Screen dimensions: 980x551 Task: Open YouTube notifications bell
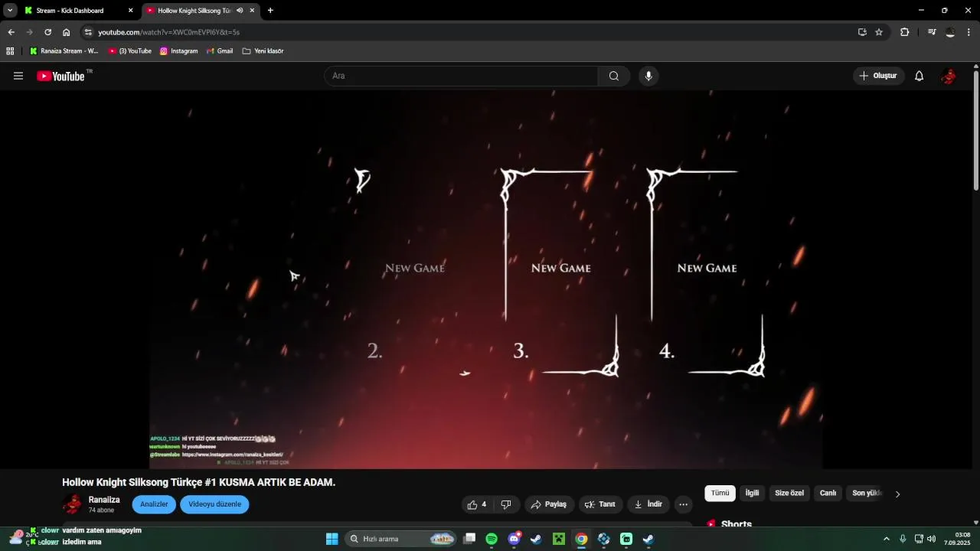(x=920, y=76)
